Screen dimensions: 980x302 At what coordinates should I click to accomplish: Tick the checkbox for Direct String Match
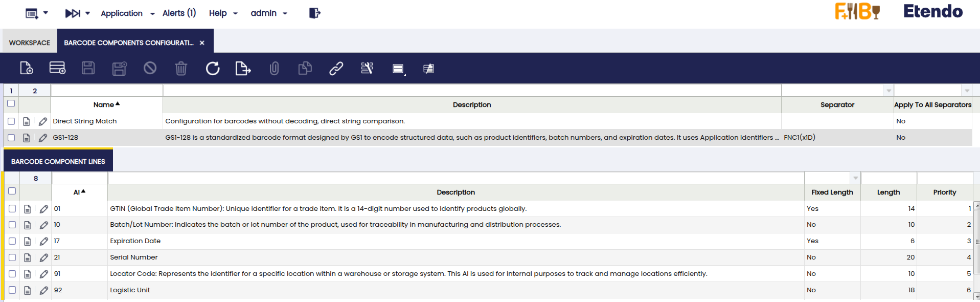click(11, 121)
